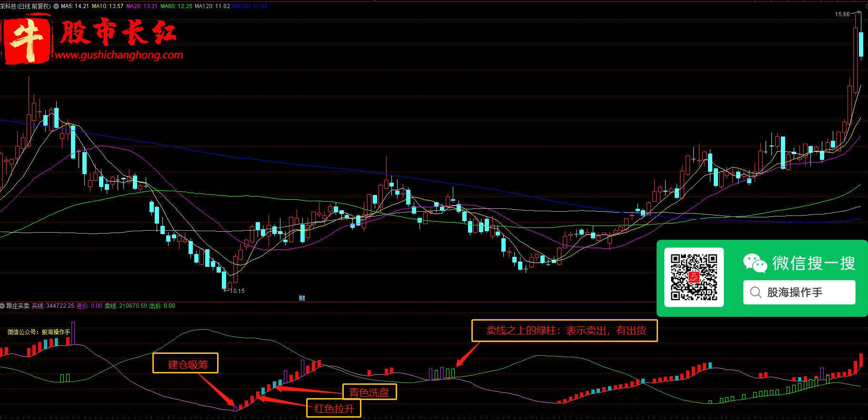Click the 买线: 344722.25 value

(53, 306)
